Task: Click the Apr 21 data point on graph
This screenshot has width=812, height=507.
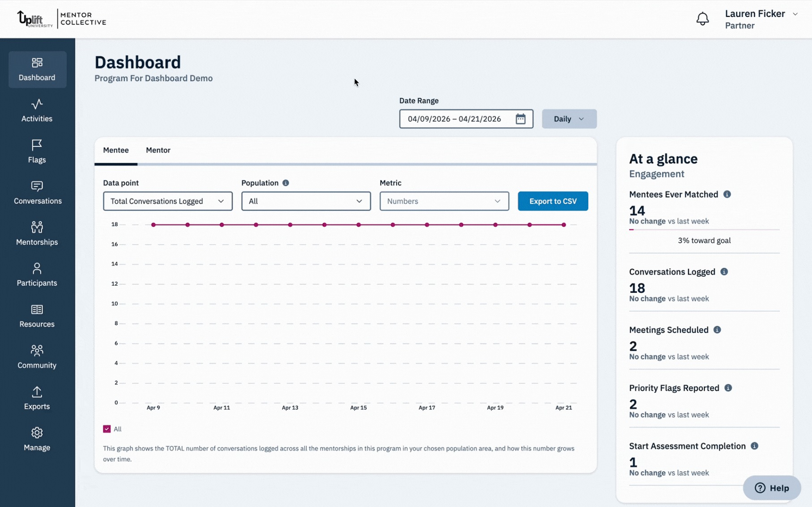Action: [564, 225]
